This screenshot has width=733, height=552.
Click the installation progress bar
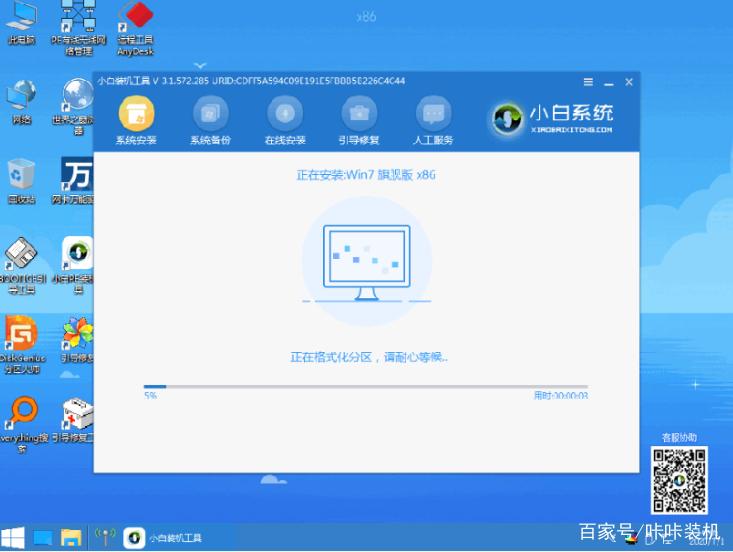tap(366, 387)
